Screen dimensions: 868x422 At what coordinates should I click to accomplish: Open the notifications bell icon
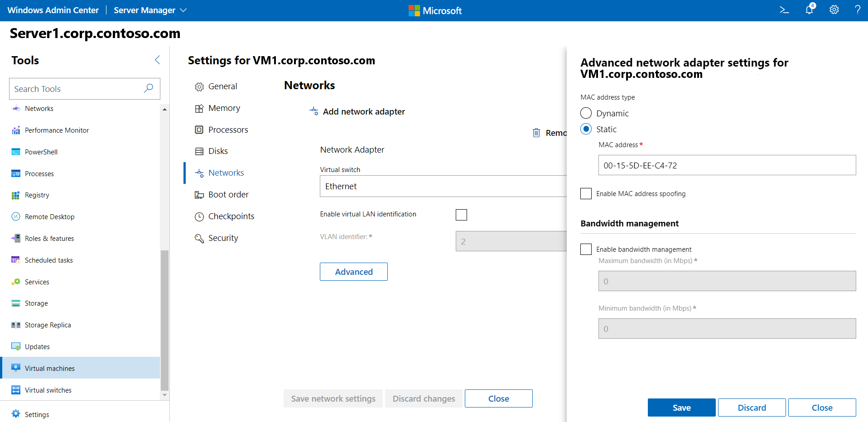pyautogui.click(x=810, y=10)
